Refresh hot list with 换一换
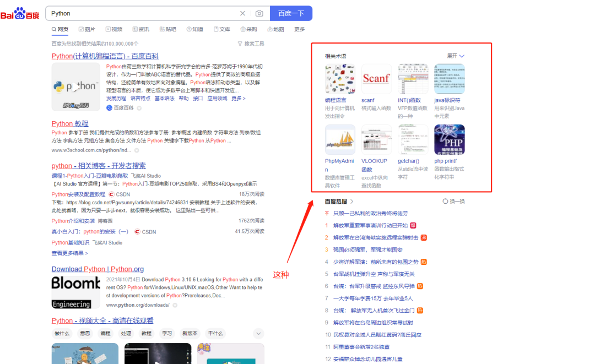Screen dimensions: 595x364 [453, 202]
